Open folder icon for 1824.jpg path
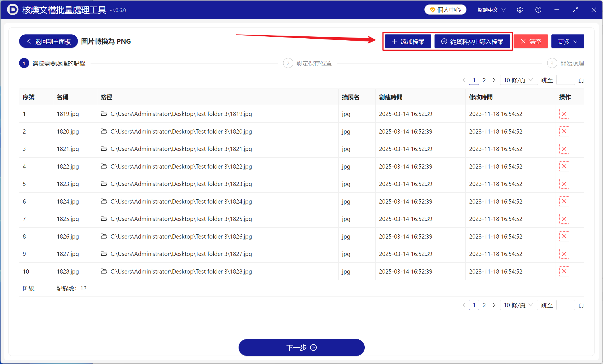Viewport: 603px width, 364px height. point(104,201)
